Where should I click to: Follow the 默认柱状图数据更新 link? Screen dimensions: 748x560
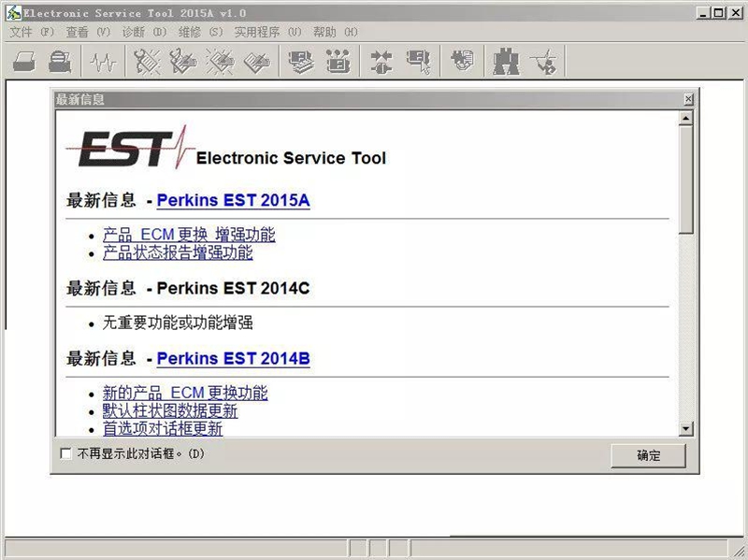[170, 410]
